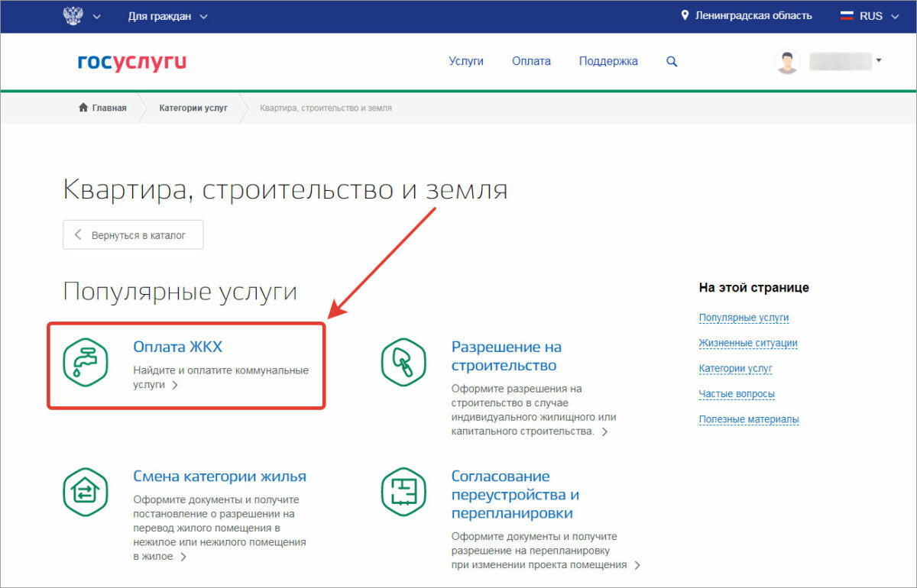Open the "Поддержка" menu item

(x=608, y=61)
